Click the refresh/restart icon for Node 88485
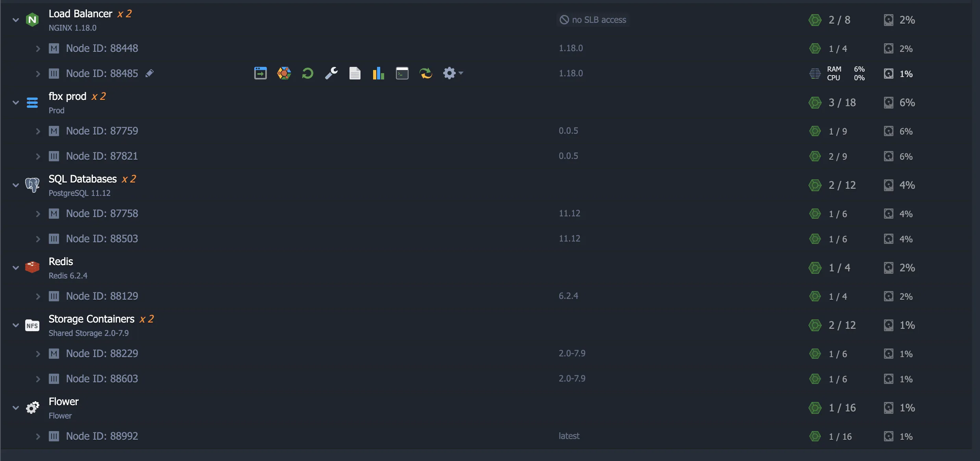 click(307, 73)
